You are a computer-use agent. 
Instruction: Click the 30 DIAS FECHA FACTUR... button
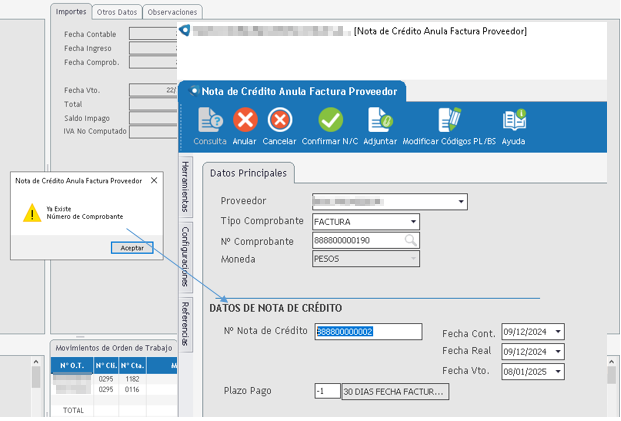click(x=395, y=391)
